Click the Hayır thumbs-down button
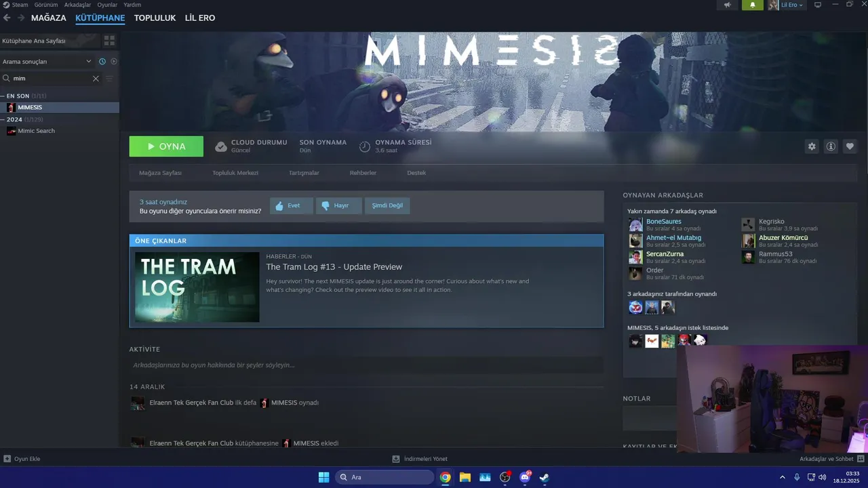The width and height of the screenshot is (868, 488). 339,205
